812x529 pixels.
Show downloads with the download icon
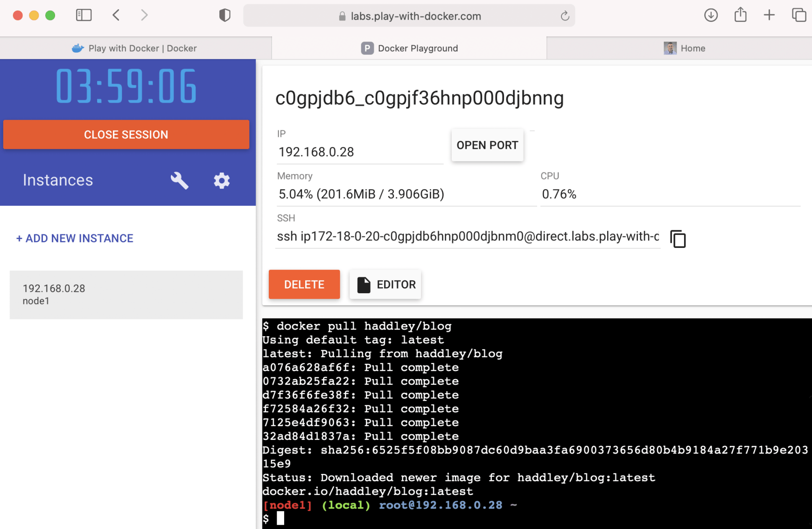pos(711,15)
